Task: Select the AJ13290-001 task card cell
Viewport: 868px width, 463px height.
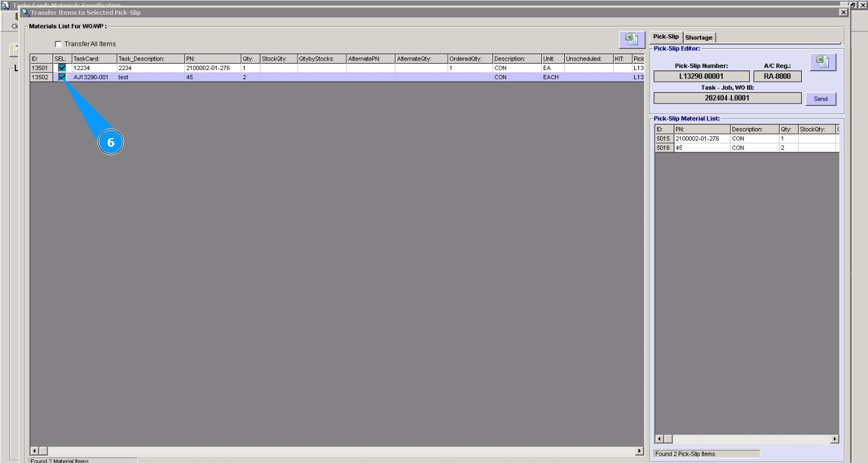Action: coord(94,77)
